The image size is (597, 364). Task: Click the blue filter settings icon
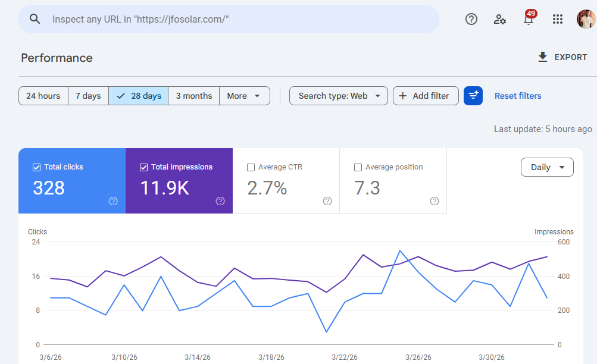(473, 96)
